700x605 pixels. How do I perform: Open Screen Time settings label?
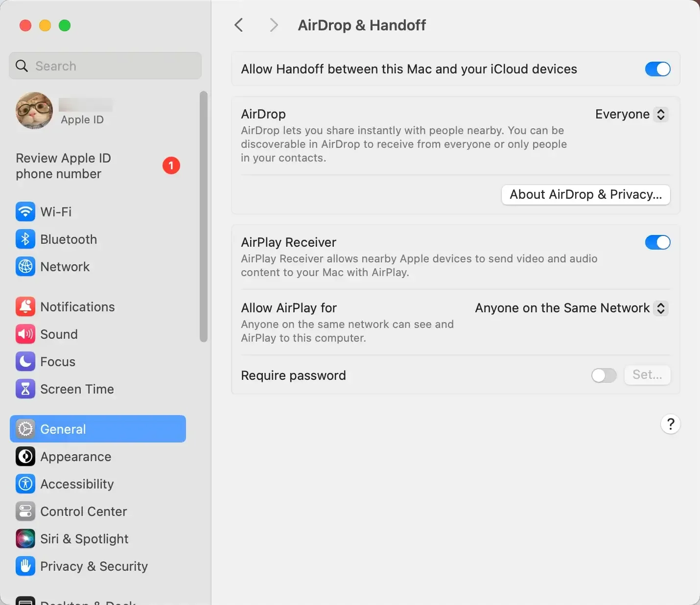77,389
